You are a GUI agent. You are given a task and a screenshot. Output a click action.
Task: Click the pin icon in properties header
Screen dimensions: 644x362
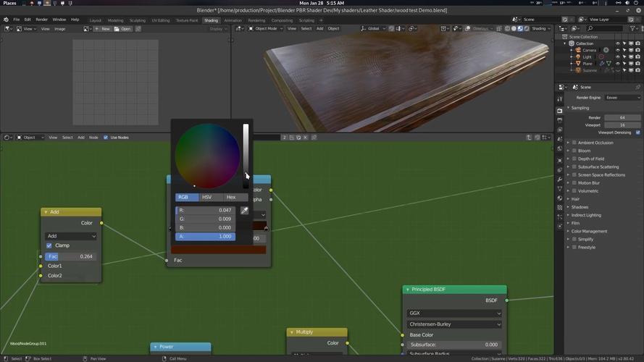pyautogui.click(x=637, y=87)
